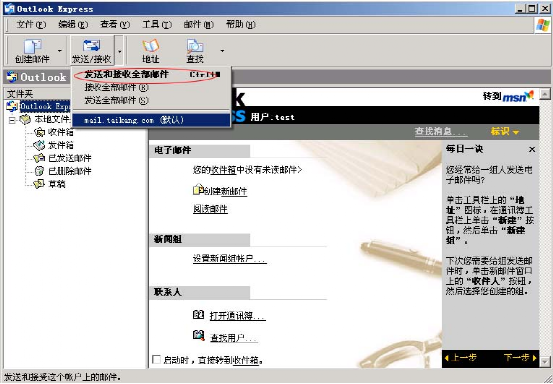Expand the 创建邮件 dropdown arrow
The height and width of the screenshot is (384, 553).
[60, 51]
